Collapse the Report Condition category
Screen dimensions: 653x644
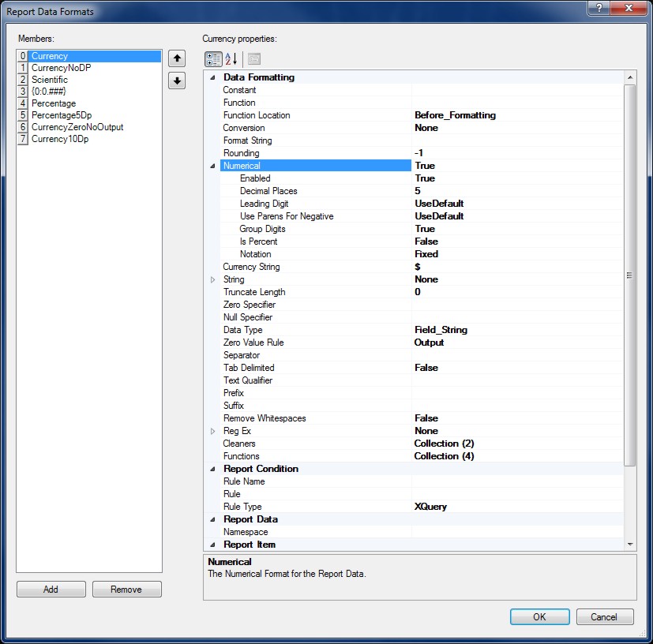pos(212,469)
